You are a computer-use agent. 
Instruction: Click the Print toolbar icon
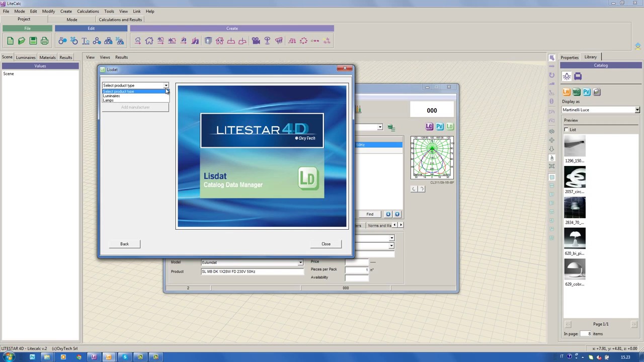44,41
